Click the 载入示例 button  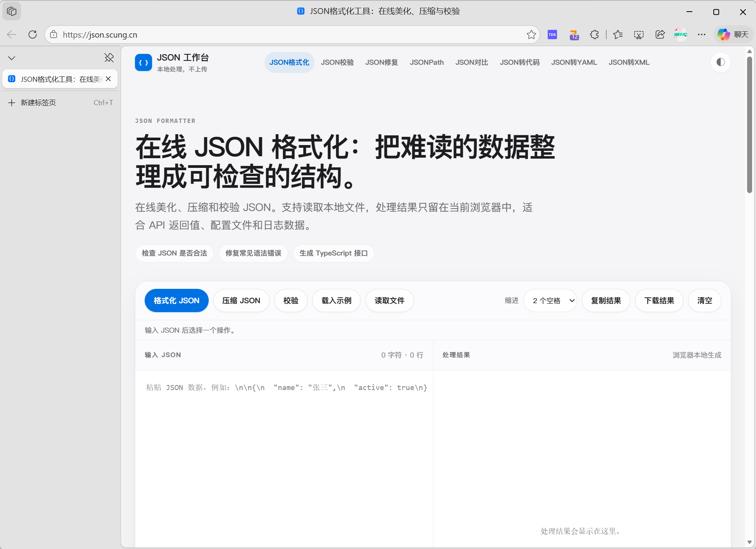pos(336,300)
